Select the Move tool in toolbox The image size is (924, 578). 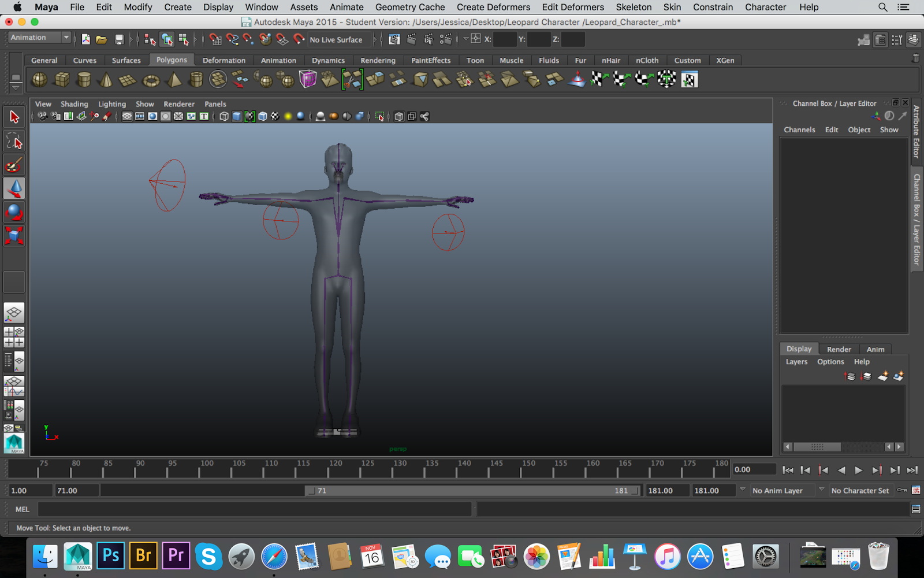click(14, 188)
